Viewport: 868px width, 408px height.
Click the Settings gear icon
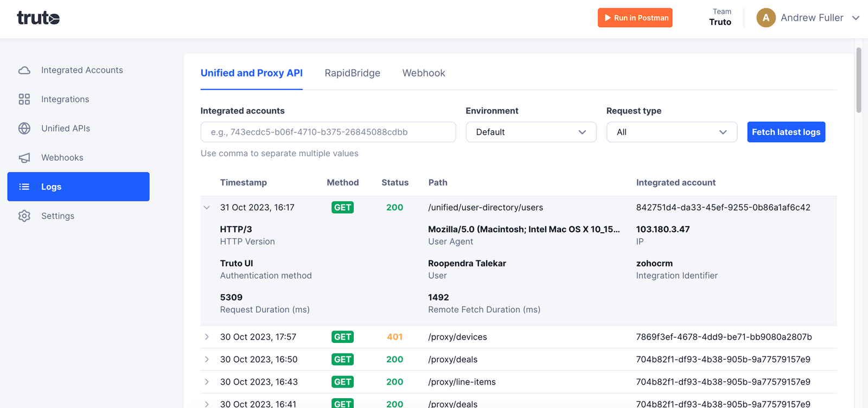[x=24, y=216]
